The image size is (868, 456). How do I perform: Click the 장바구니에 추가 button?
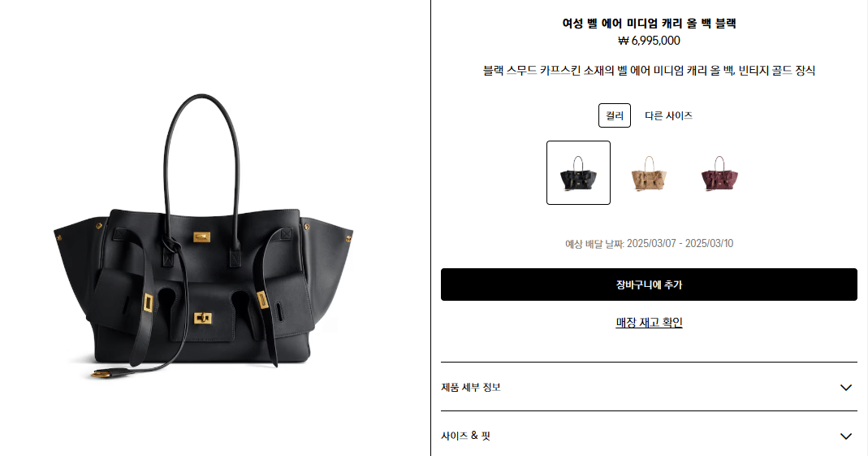tap(649, 284)
